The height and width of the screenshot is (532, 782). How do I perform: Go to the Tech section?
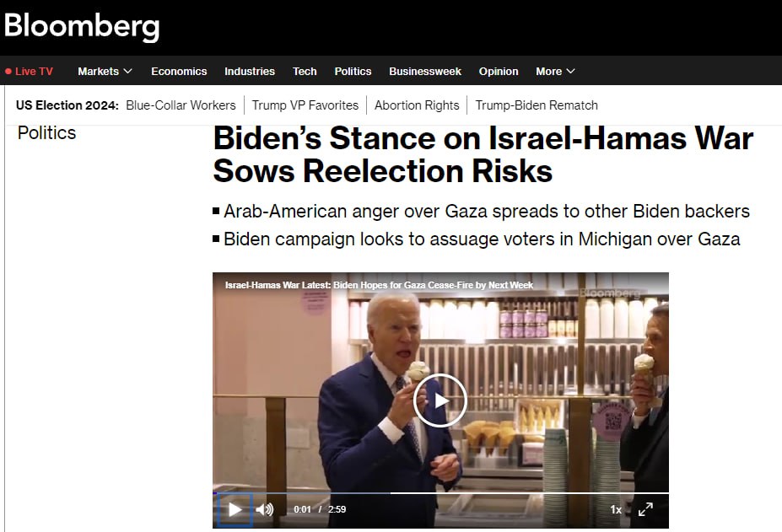[305, 72]
